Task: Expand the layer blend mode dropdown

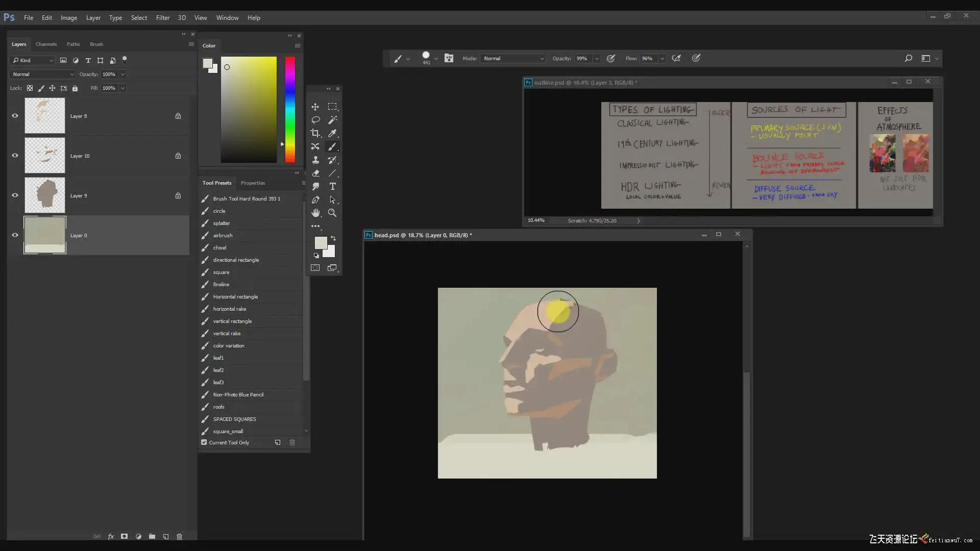Action: 43,74
